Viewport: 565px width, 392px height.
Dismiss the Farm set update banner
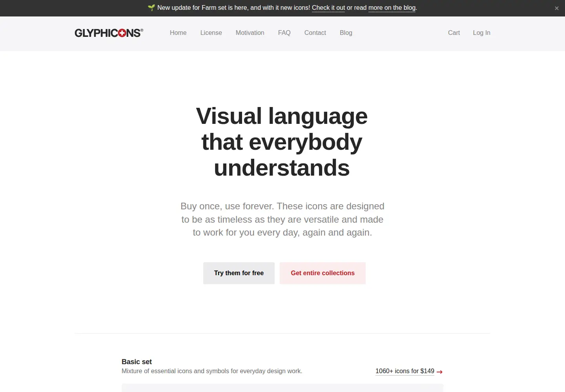pyautogui.click(x=556, y=8)
